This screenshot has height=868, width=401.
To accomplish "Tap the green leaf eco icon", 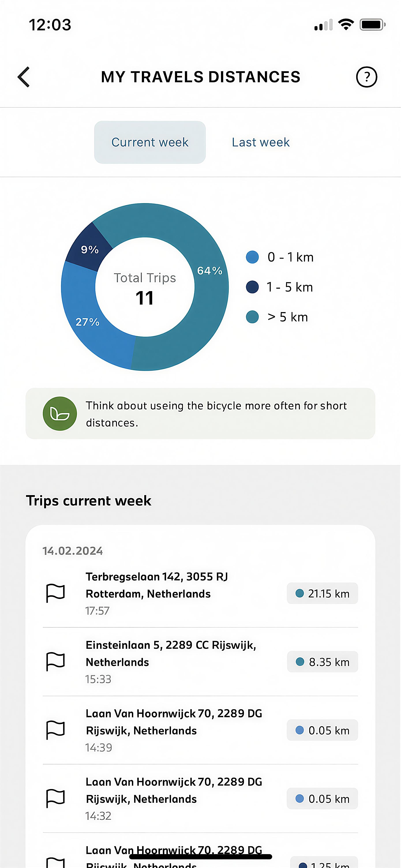I will (x=60, y=413).
